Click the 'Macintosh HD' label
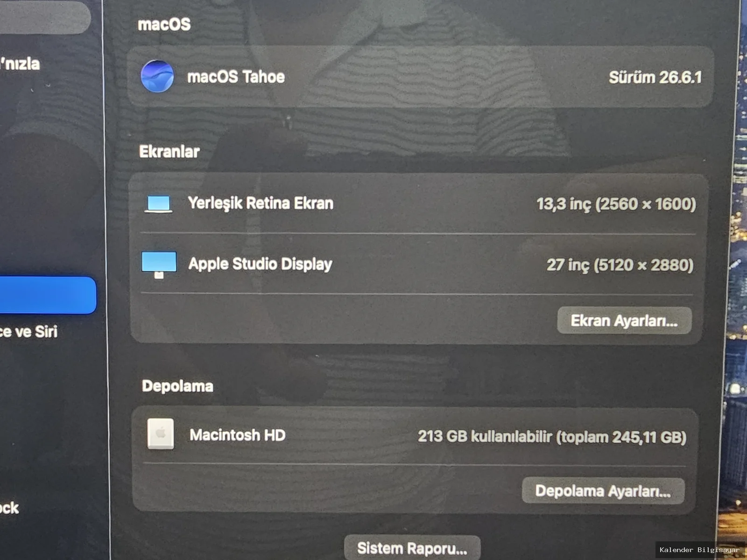The width and height of the screenshot is (747, 560). pos(237,435)
